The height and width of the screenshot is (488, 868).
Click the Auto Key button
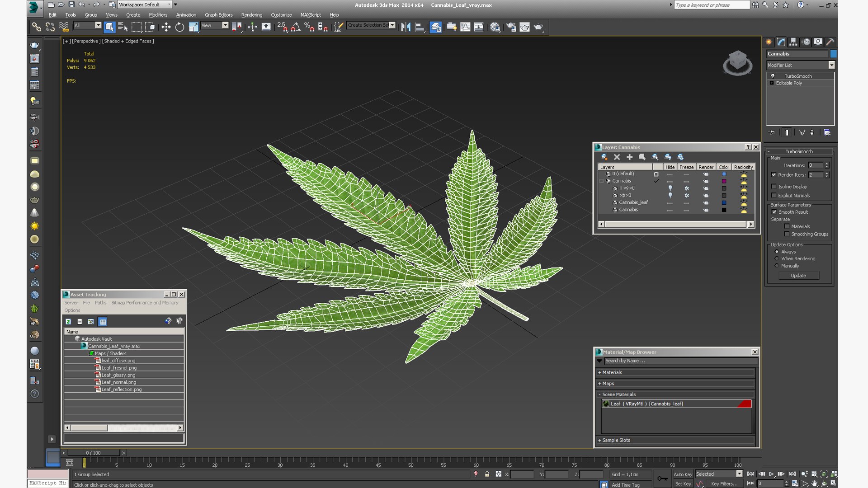click(x=683, y=474)
